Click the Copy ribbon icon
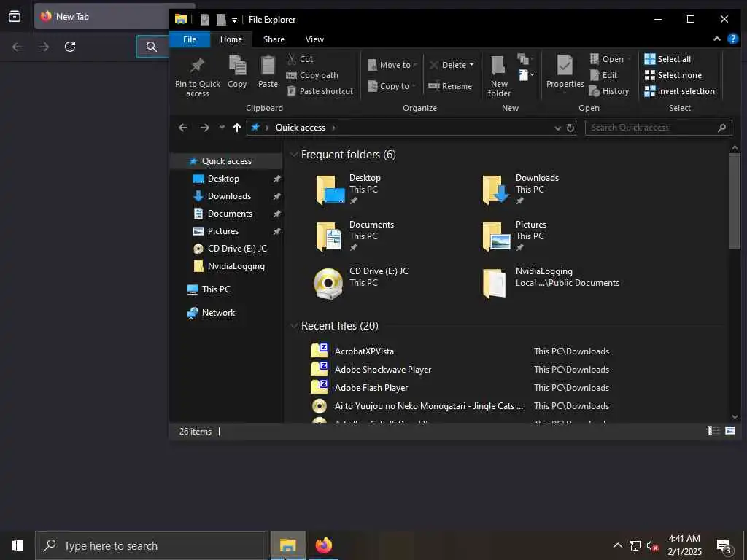The width and height of the screenshot is (747, 560). pos(237,66)
